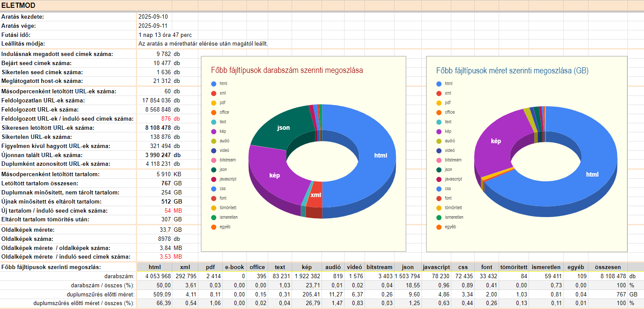Click the html legend dot in the darabszám chart
This screenshot has width=644, height=309.
point(214,83)
